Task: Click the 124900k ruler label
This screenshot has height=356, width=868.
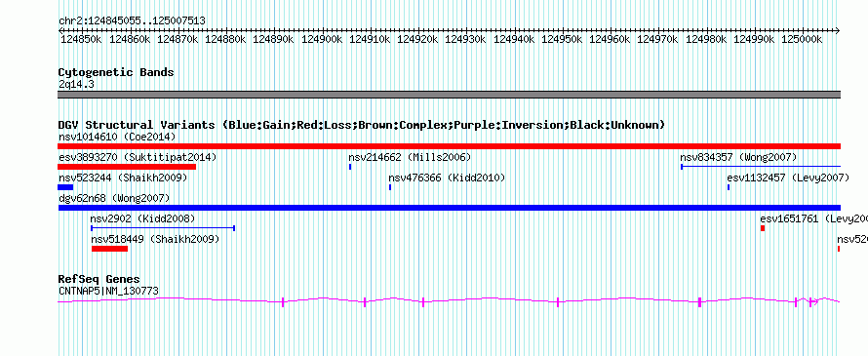Action: [x=322, y=39]
